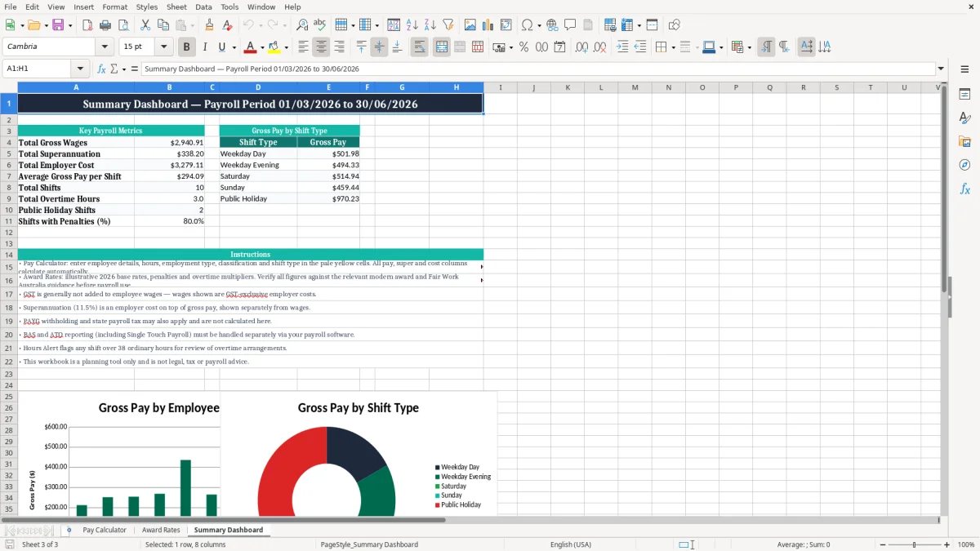Open Save dropdown arrow
The image size is (980, 551).
click(x=69, y=25)
